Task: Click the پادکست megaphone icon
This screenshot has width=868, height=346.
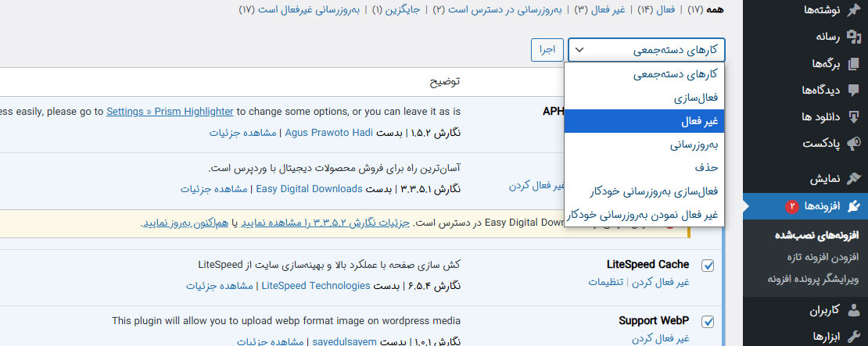Action: point(854,144)
